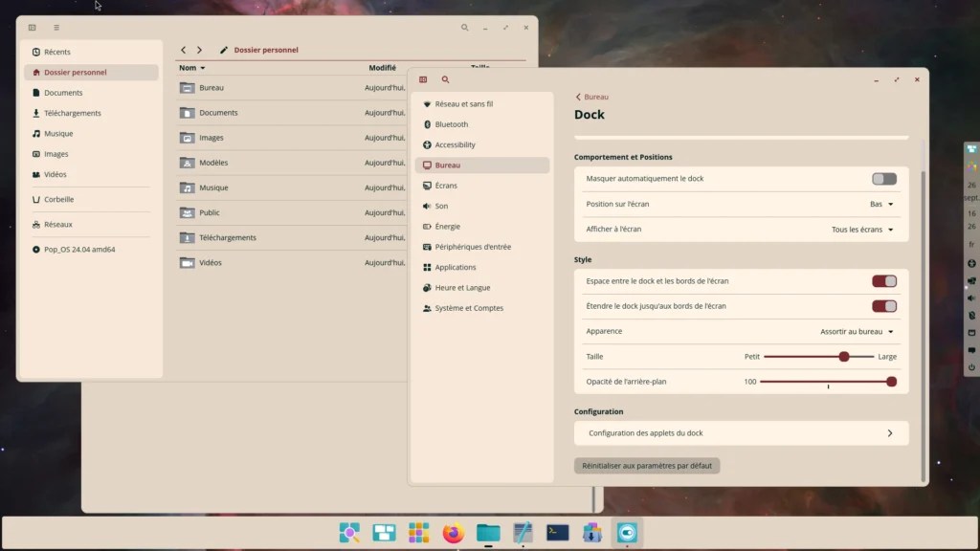Click the fr keyboard layout indicator
Screen dimensions: 980x551
click(971, 244)
